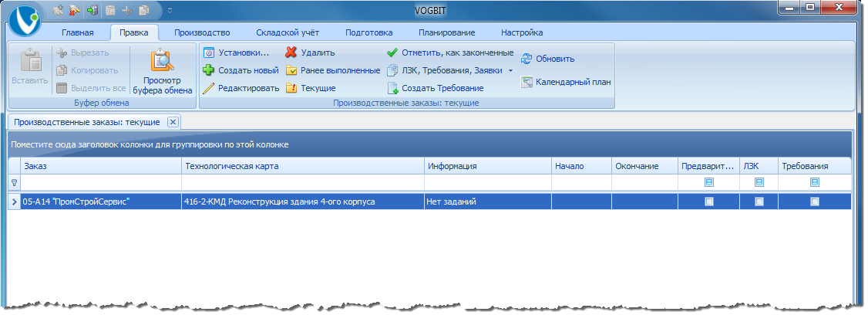868x315 pixels.
Task: Click the red X 'Удалить' icon
Action: (x=291, y=53)
